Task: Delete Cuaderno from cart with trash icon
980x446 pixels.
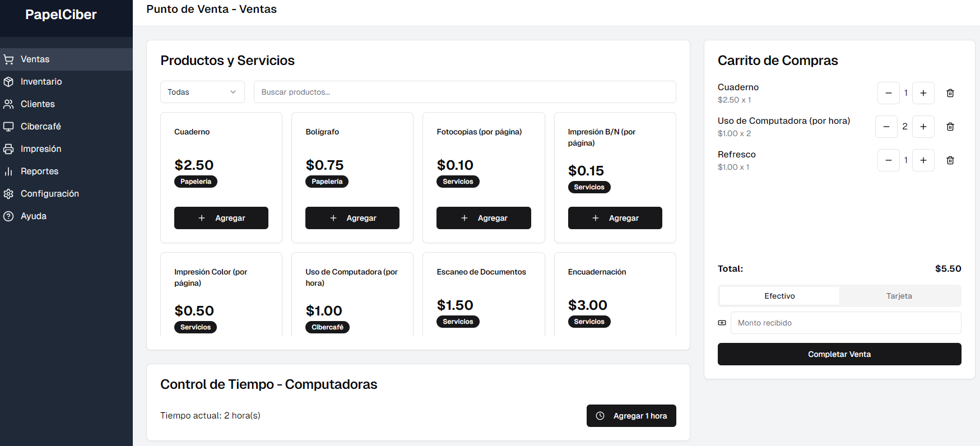Action: click(950, 93)
